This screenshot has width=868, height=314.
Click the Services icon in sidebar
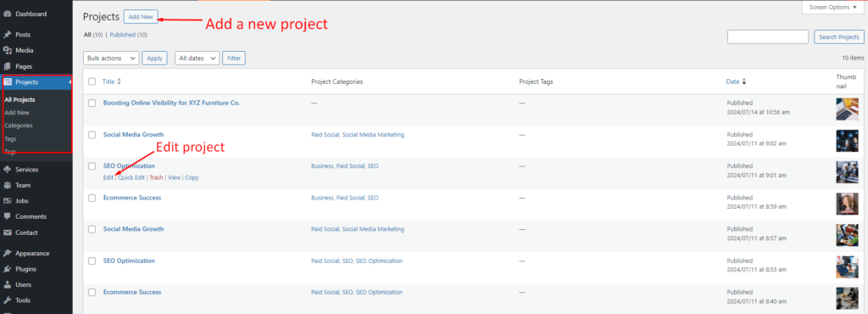tap(7, 170)
